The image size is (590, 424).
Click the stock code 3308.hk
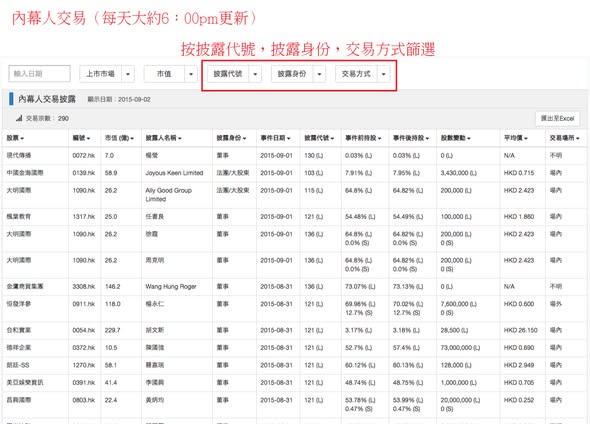click(x=84, y=286)
